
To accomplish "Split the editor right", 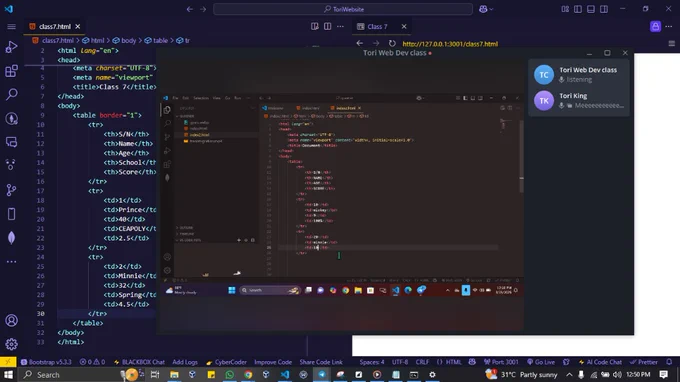I will click(327, 26).
